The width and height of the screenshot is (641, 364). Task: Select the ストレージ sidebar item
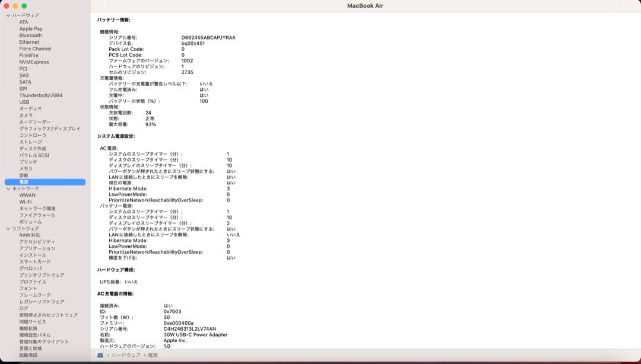(x=30, y=142)
